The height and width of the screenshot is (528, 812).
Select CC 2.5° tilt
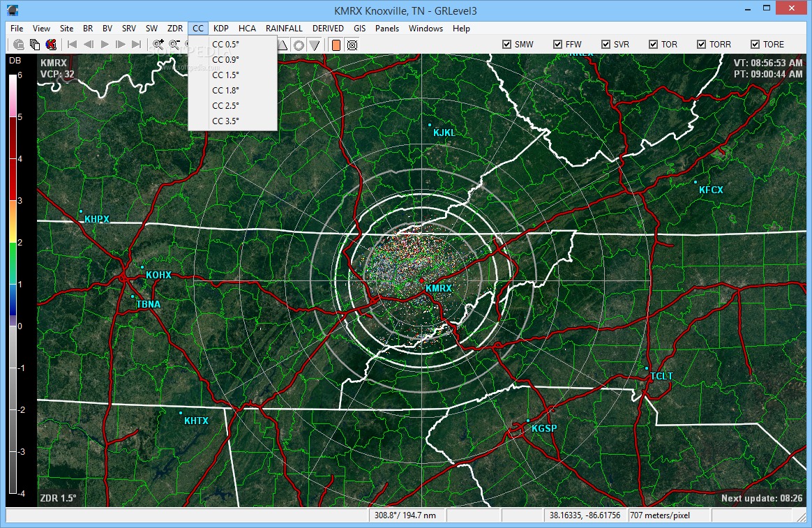tap(232, 105)
